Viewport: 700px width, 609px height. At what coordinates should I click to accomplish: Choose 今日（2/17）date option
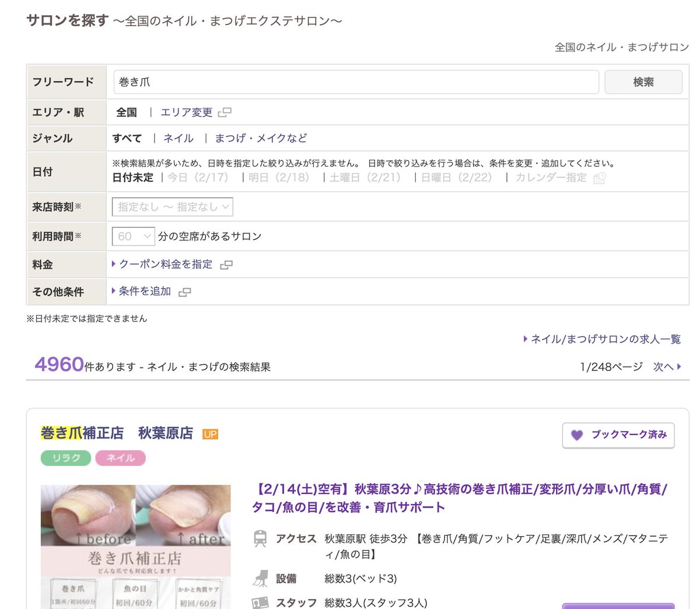198,177
